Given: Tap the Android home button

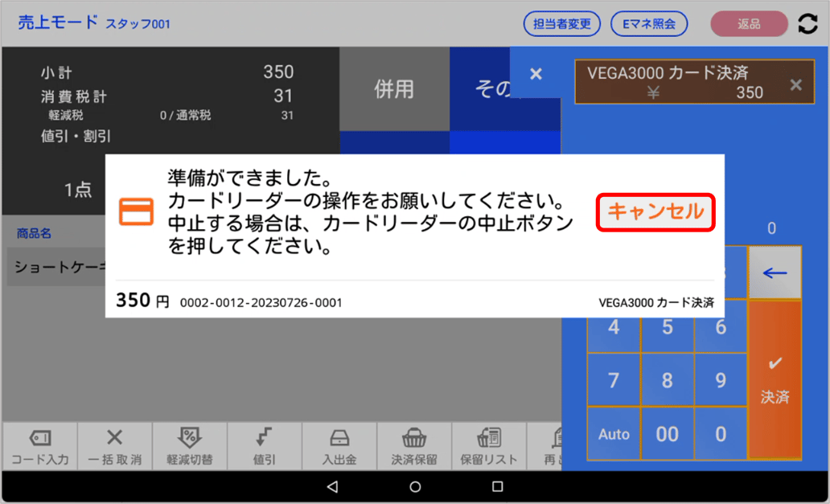Looking at the screenshot, I should (x=415, y=486).
